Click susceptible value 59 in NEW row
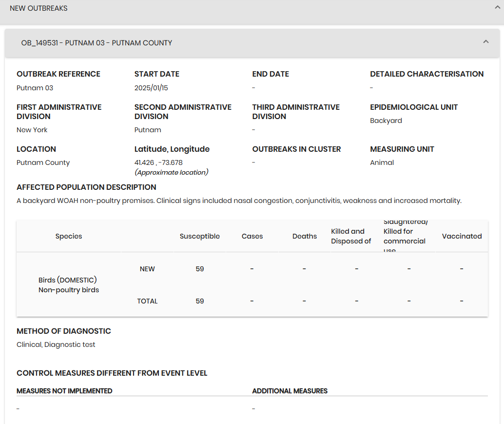Viewport: 504px width, 424px height. pos(199,269)
